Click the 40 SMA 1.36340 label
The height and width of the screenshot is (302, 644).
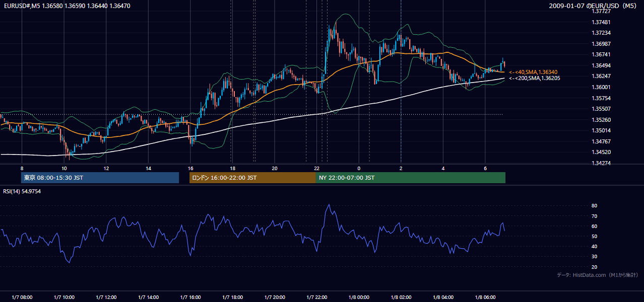(534, 72)
